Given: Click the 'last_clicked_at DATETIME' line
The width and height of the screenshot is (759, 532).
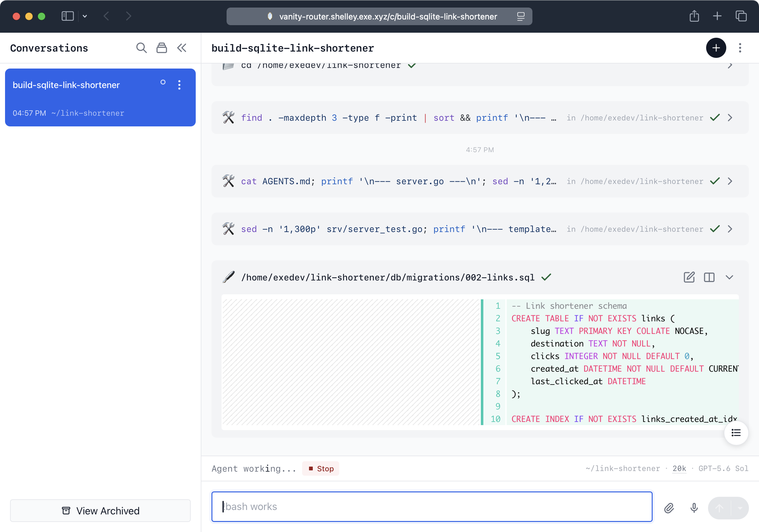Looking at the screenshot, I should [588, 381].
